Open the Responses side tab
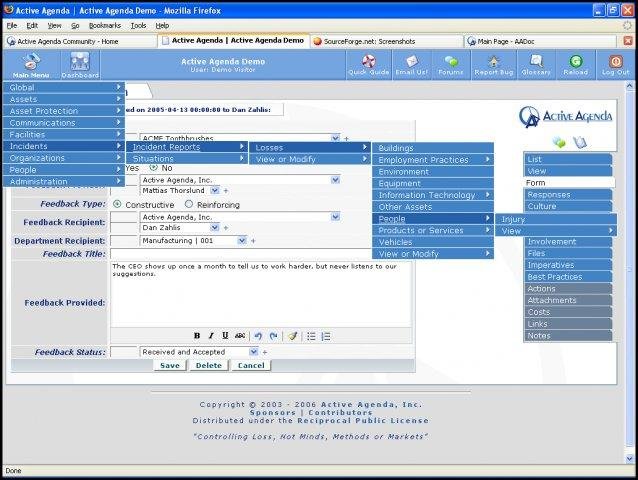The height and width of the screenshot is (480, 638). (x=568, y=195)
